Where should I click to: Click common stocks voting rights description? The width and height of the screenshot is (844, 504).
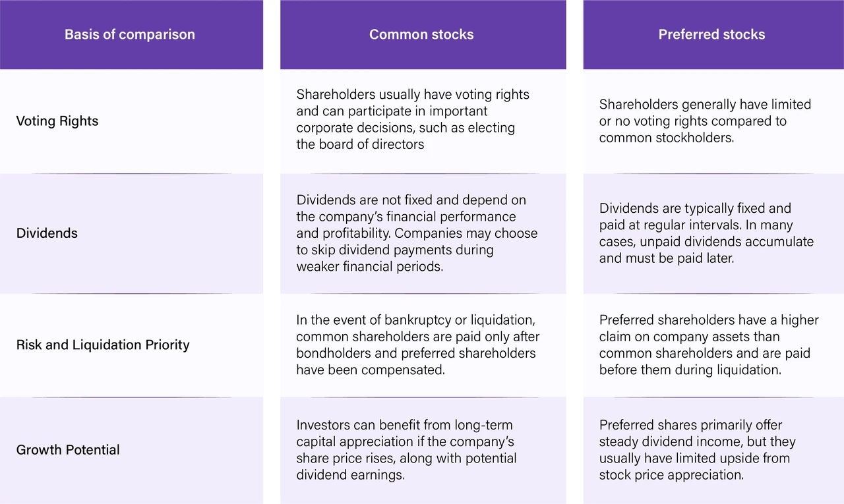(413, 119)
